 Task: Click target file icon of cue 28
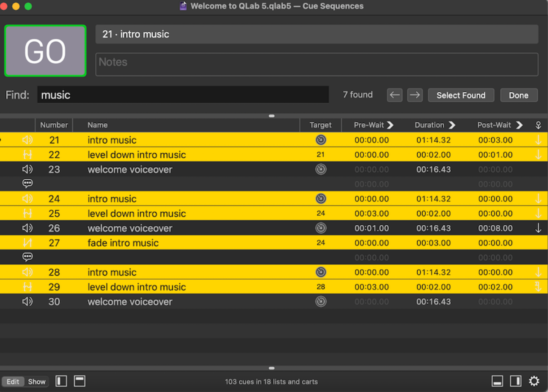click(x=321, y=272)
